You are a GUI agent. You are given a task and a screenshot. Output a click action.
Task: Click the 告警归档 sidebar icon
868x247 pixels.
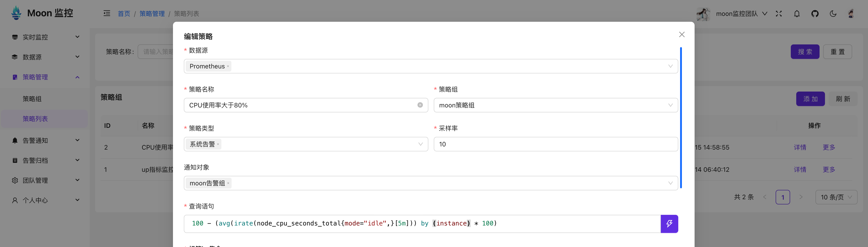pos(15,160)
